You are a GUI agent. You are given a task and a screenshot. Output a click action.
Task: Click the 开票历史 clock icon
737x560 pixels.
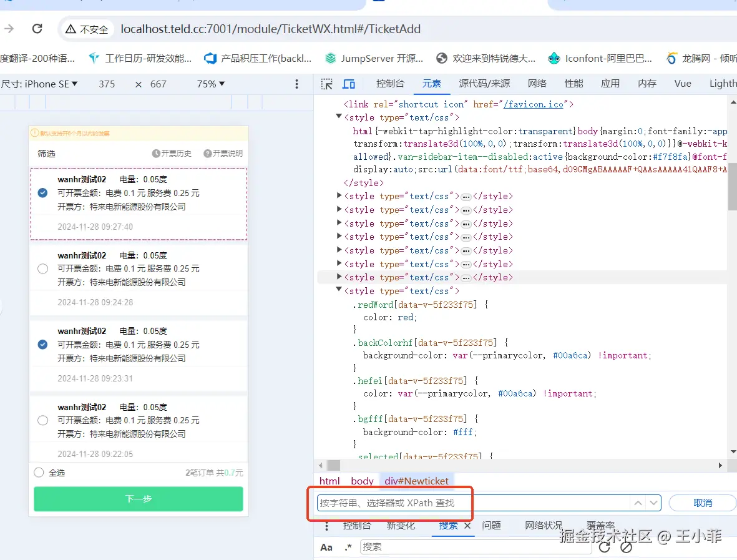click(156, 154)
